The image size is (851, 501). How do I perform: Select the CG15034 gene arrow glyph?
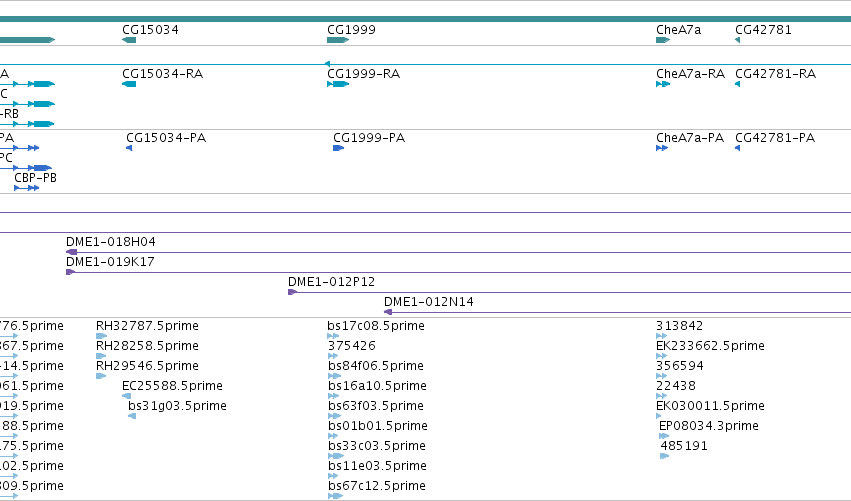[x=129, y=40]
